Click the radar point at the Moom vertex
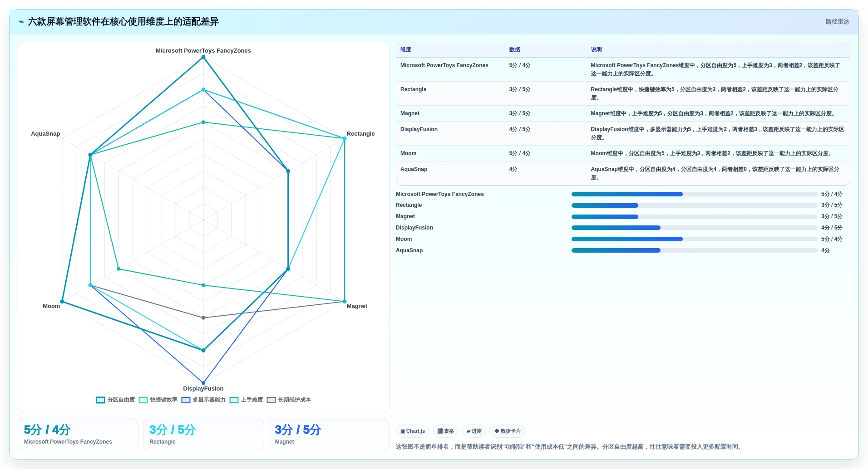 pos(62,302)
